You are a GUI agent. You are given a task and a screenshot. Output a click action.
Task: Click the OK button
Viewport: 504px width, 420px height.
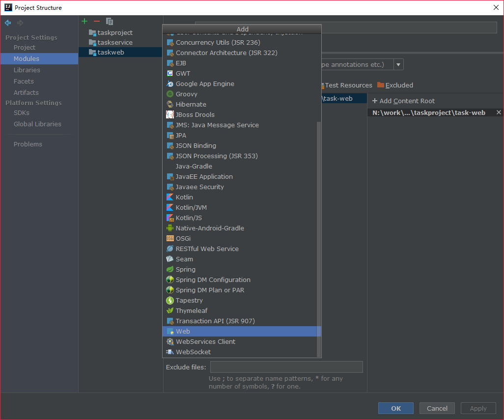(x=395, y=408)
